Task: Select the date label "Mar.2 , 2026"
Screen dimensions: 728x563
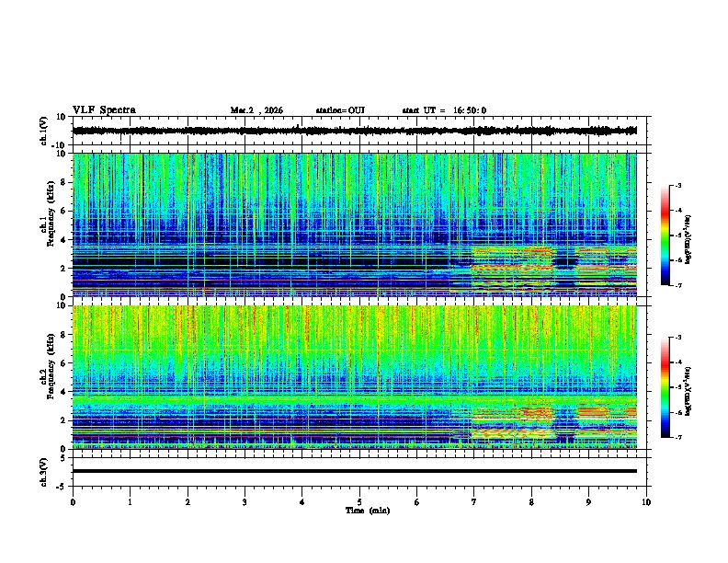Action: [x=256, y=110]
